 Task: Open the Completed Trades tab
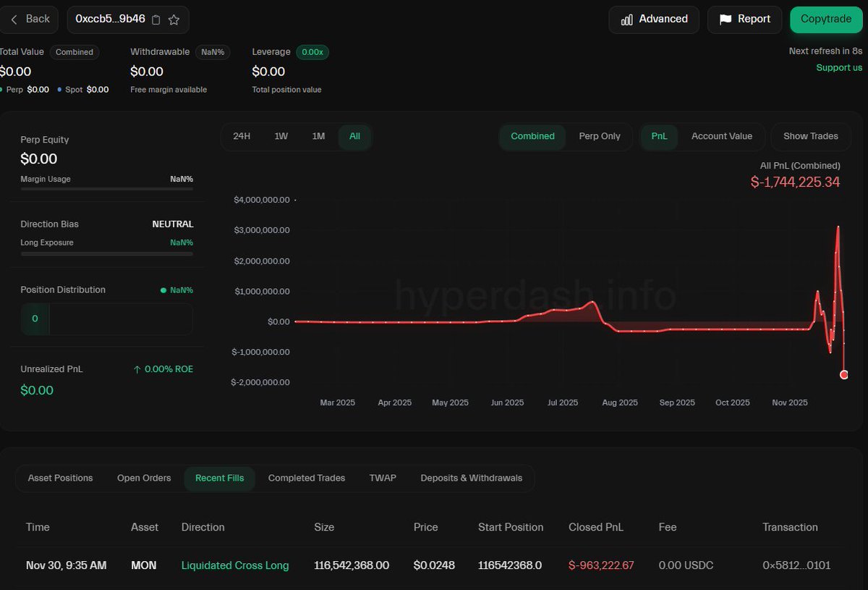(x=306, y=478)
